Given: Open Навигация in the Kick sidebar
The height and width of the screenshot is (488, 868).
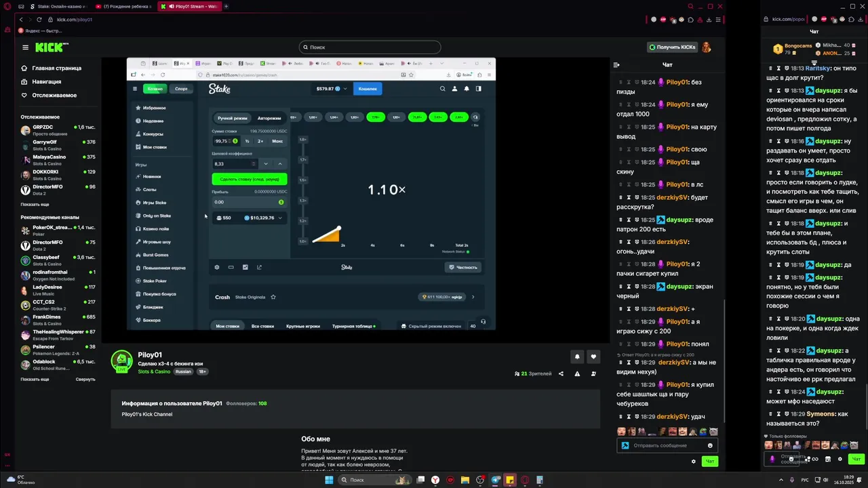Looking at the screenshot, I should point(41,81).
